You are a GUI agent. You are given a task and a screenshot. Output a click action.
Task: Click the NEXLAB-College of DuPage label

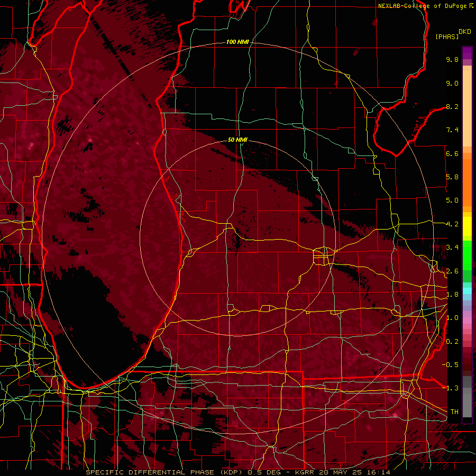(423, 6)
